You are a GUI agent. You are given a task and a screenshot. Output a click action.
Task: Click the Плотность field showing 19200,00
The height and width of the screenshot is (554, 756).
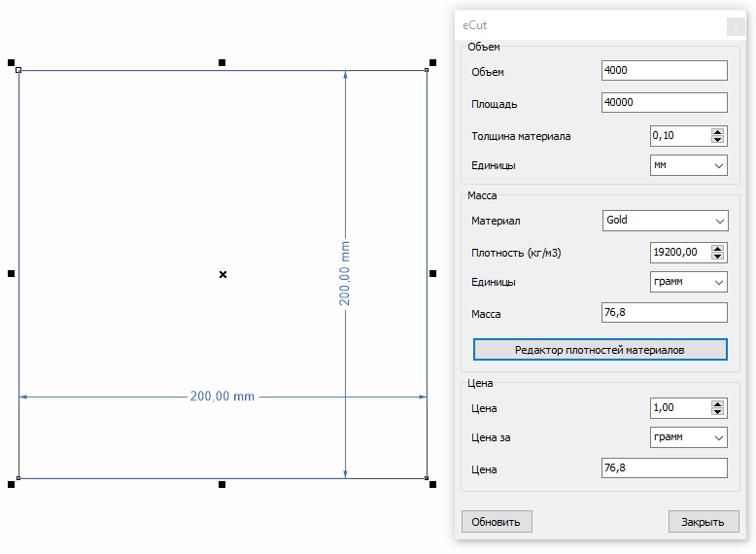click(x=680, y=253)
